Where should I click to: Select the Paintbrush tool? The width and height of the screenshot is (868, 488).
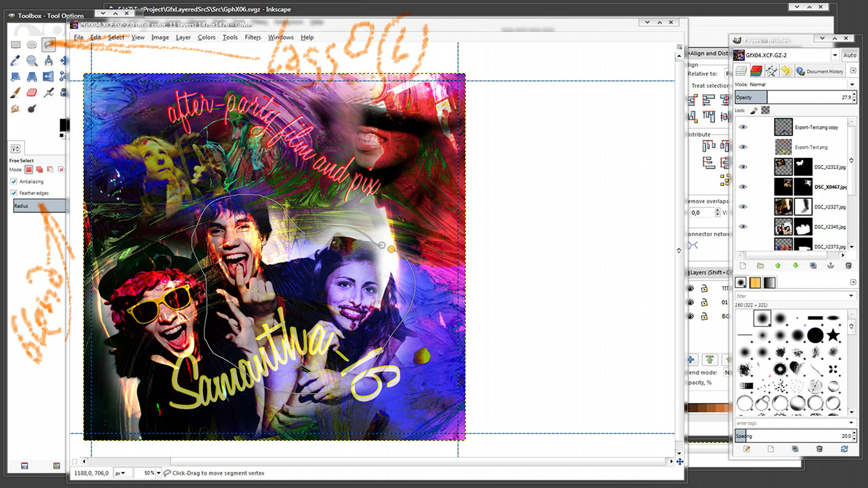pyautogui.click(x=14, y=92)
